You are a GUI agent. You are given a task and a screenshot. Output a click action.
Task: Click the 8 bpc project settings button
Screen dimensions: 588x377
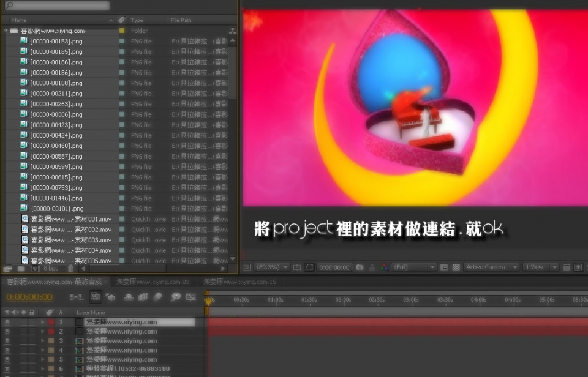point(51,267)
